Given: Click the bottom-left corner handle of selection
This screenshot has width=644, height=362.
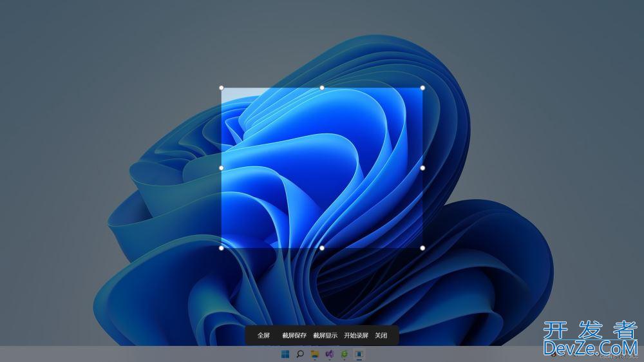Looking at the screenshot, I should pyautogui.click(x=222, y=248).
